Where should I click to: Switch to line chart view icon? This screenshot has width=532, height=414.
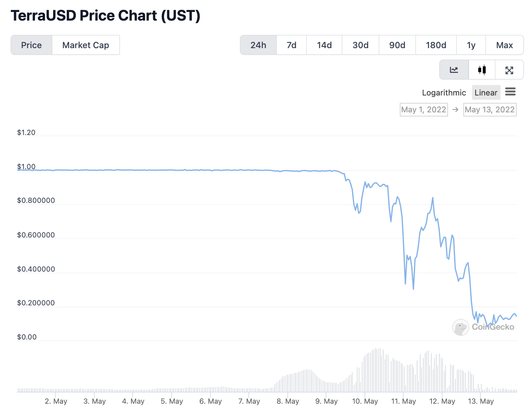pyautogui.click(x=454, y=70)
